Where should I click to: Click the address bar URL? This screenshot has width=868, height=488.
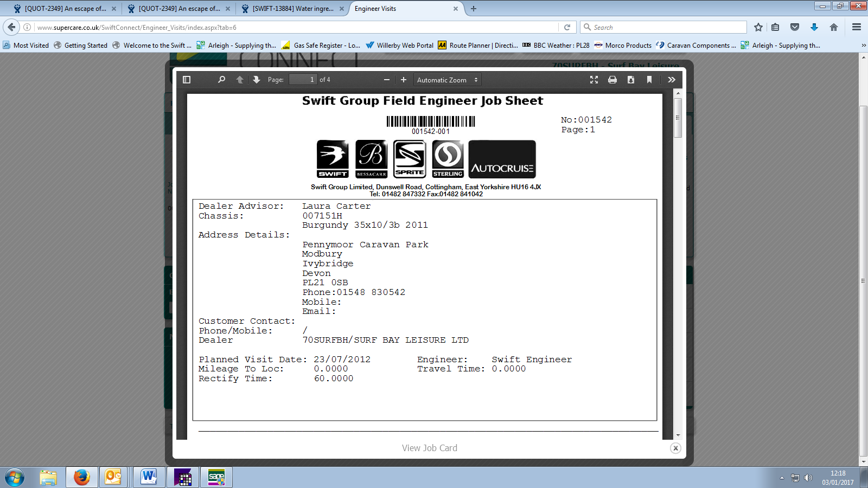coord(137,28)
